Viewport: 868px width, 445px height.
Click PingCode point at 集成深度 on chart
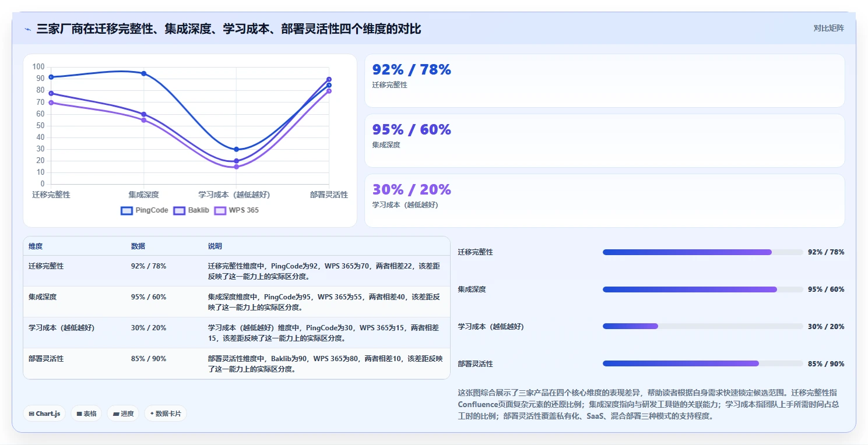pyautogui.click(x=143, y=73)
